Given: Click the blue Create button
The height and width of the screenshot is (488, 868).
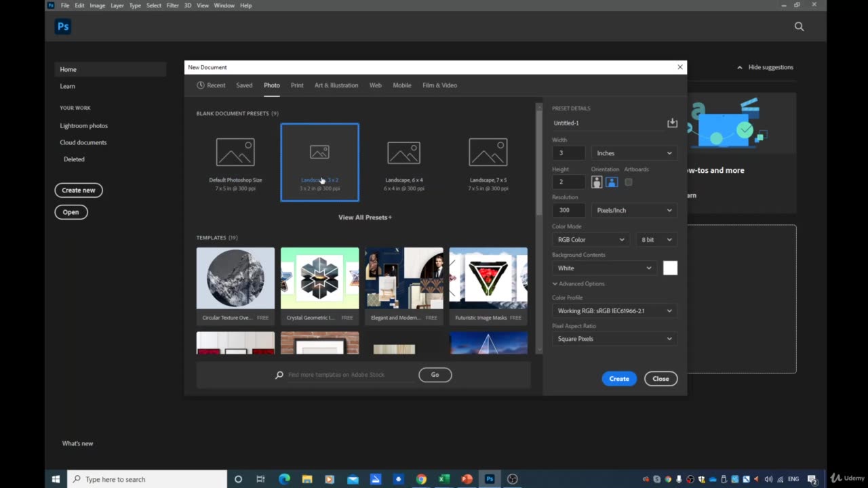Looking at the screenshot, I should pyautogui.click(x=618, y=379).
